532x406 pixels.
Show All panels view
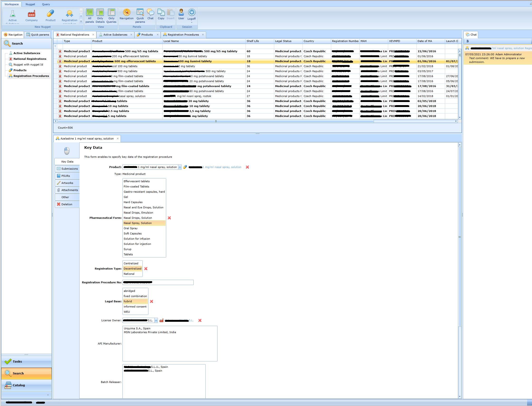tap(89, 16)
